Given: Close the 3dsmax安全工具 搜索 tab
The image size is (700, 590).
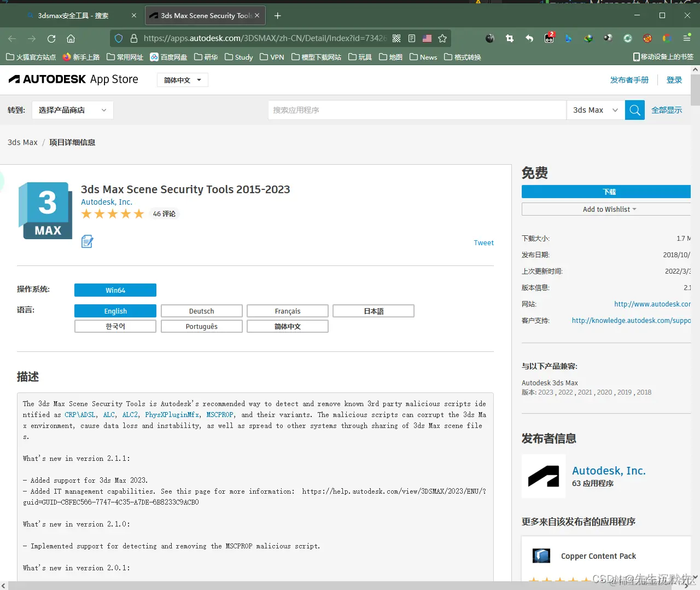Looking at the screenshot, I should point(134,15).
